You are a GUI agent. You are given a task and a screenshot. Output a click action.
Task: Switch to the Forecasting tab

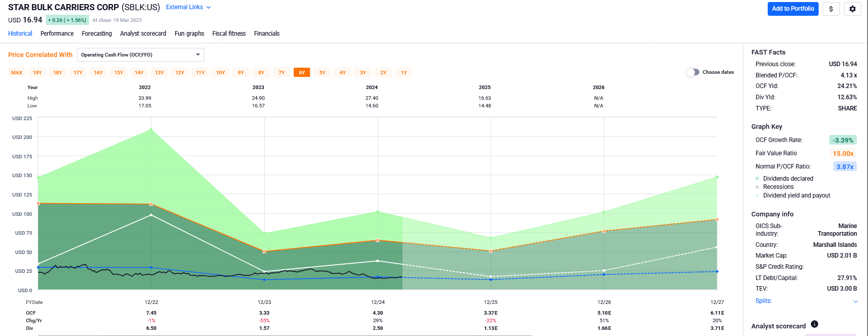(97, 34)
